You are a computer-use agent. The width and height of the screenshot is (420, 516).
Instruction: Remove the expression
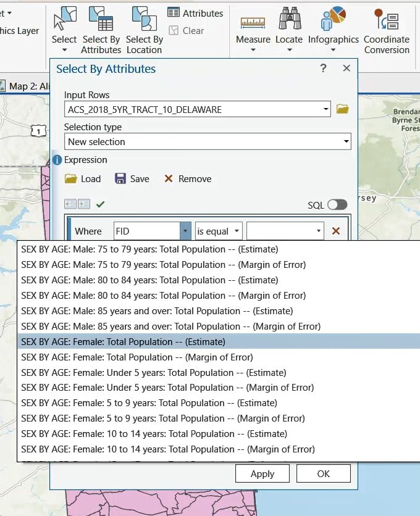188,179
